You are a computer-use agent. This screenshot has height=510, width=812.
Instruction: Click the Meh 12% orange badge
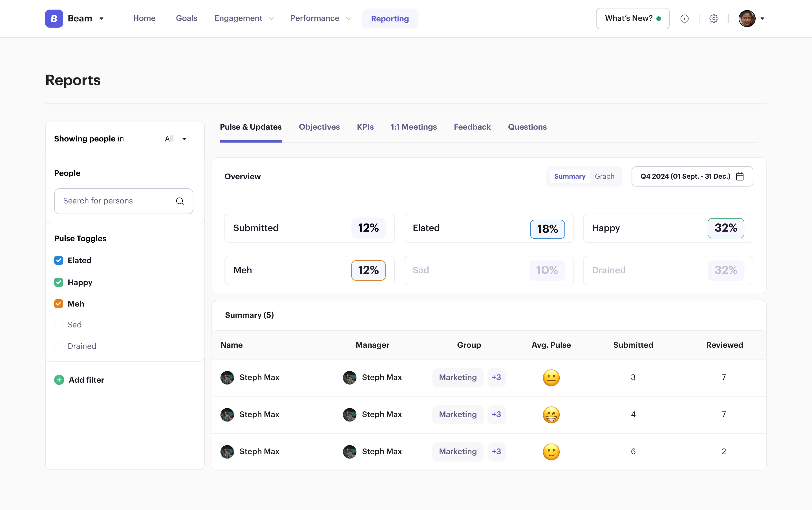click(368, 270)
